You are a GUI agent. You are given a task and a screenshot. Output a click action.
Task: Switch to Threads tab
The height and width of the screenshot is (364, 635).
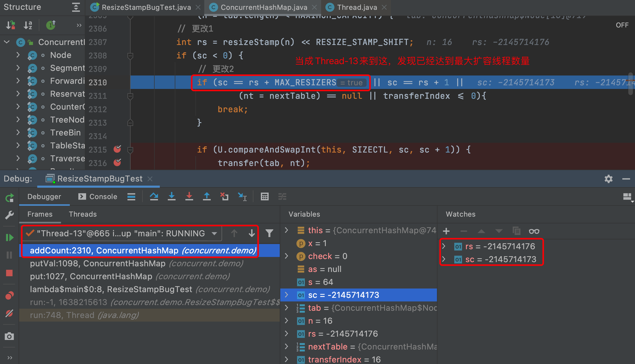83,214
